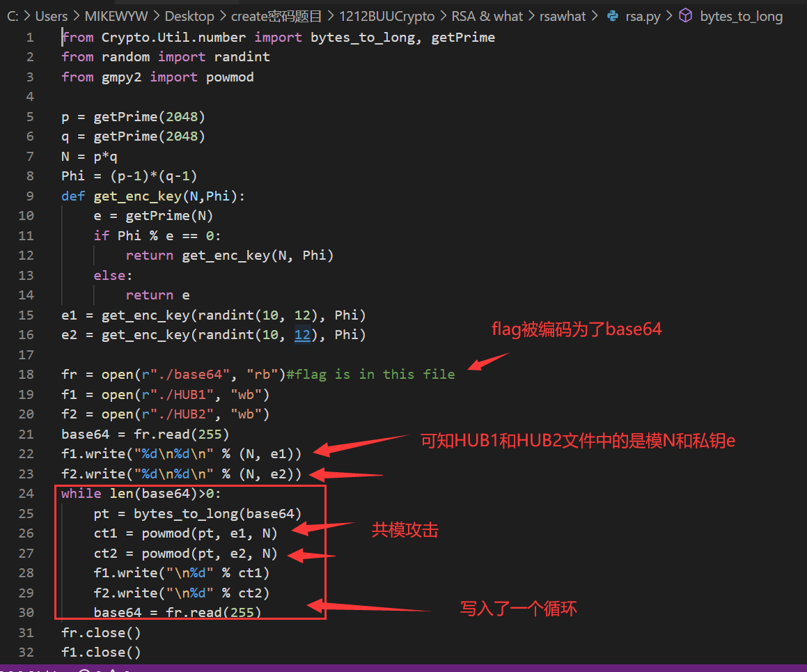Click the underlined 12 on line 16
This screenshot has width=807, height=672.
(x=302, y=335)
